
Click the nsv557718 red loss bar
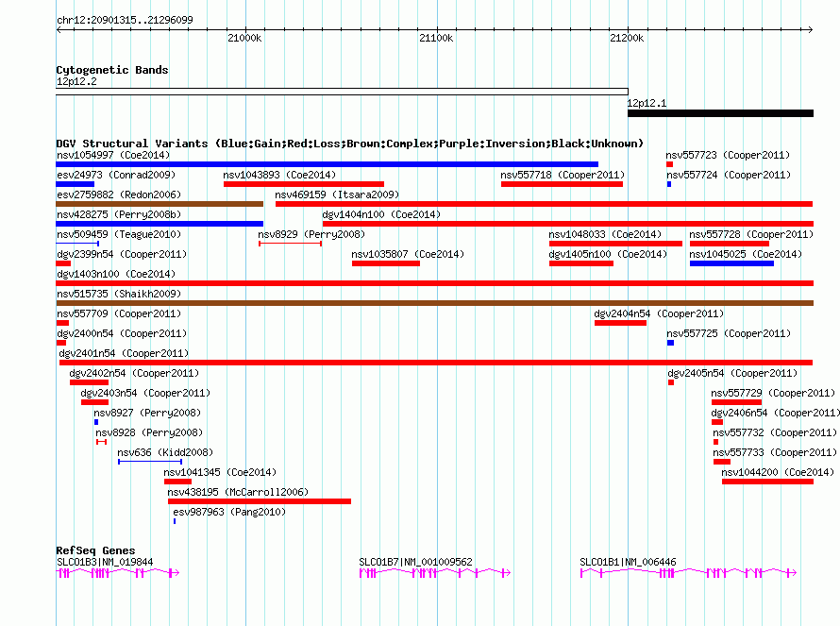coord(562,184)
